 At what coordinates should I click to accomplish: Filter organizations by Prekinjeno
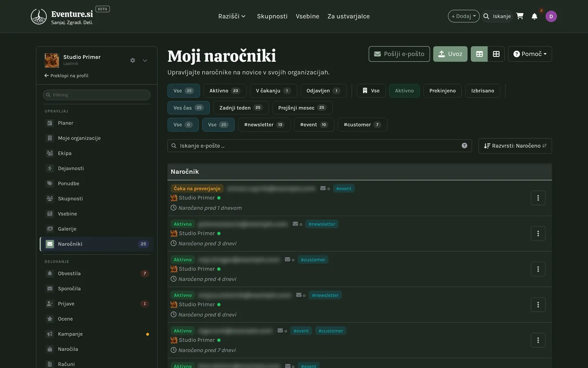(x=443, y=91)
